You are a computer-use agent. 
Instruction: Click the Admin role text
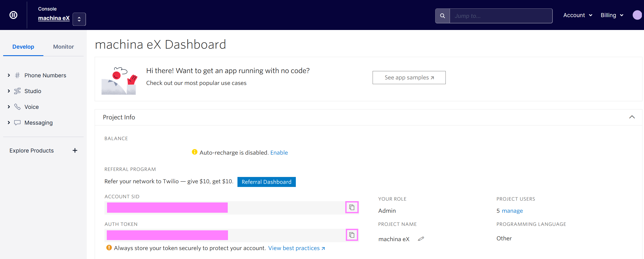(387, 211)
